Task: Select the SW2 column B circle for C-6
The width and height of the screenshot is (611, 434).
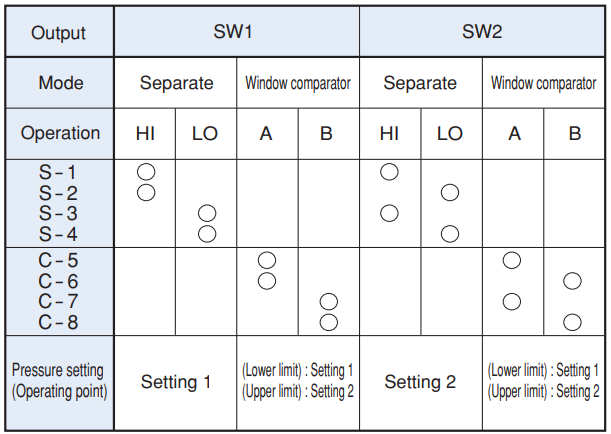Action: pyautogui.click(x=573, y=281)
